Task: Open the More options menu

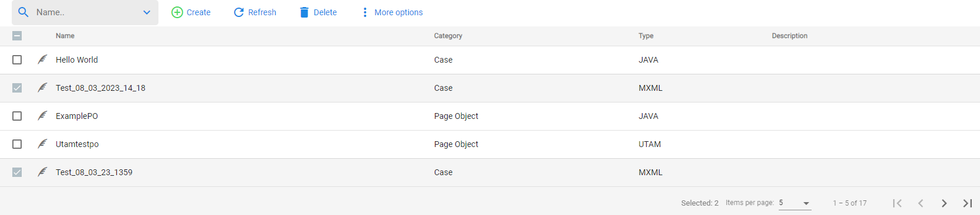Action: [x=392, y=12]
